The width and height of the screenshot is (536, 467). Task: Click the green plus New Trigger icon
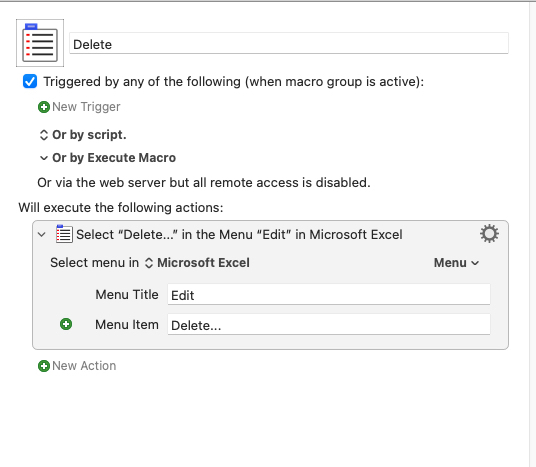coord(44,107)
